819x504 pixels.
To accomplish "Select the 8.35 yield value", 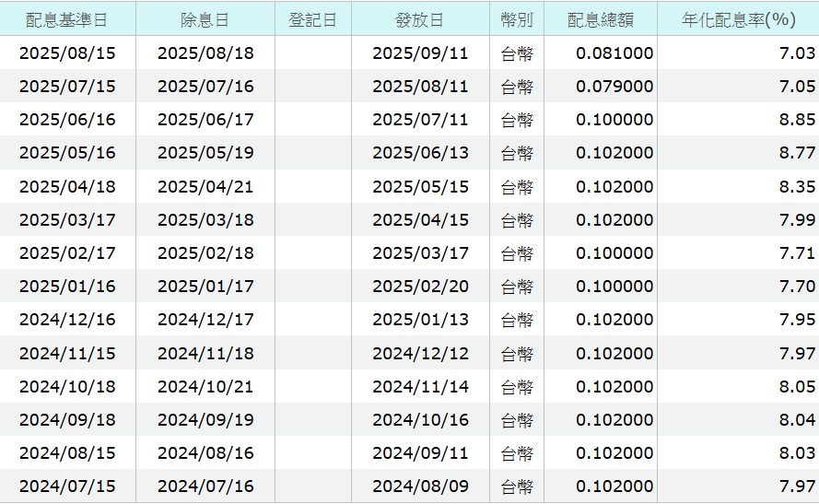I will (797, 187).
